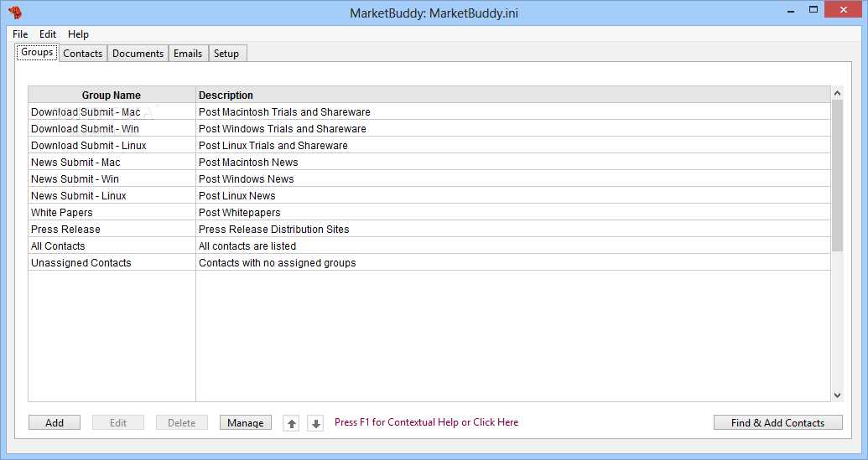
Task: Open the Help menu
Action: click(x=78, y=34)
